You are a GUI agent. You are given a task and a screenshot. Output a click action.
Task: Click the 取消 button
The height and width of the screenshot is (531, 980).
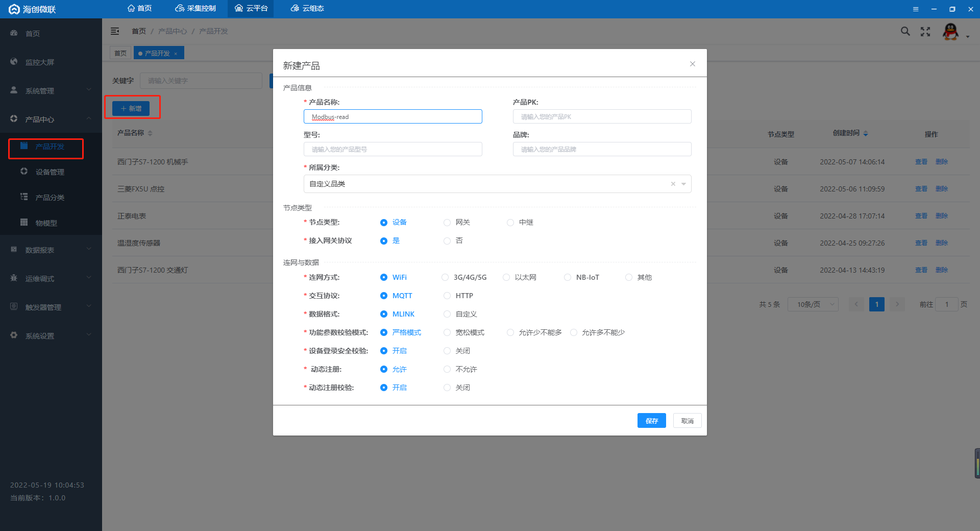click(687, 421)
